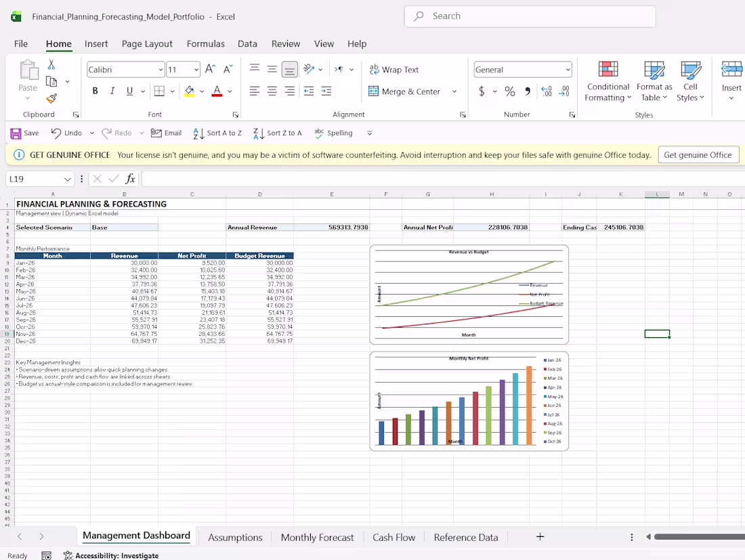Viewport: 745px width, 560px height.
Task: Click the Search box in title bar
Action: (530, 16)
